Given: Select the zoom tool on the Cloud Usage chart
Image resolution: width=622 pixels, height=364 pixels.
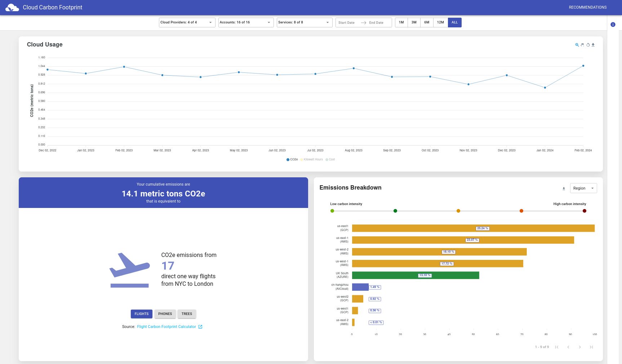Looking at the screenshot, I should tap(577, 45).
